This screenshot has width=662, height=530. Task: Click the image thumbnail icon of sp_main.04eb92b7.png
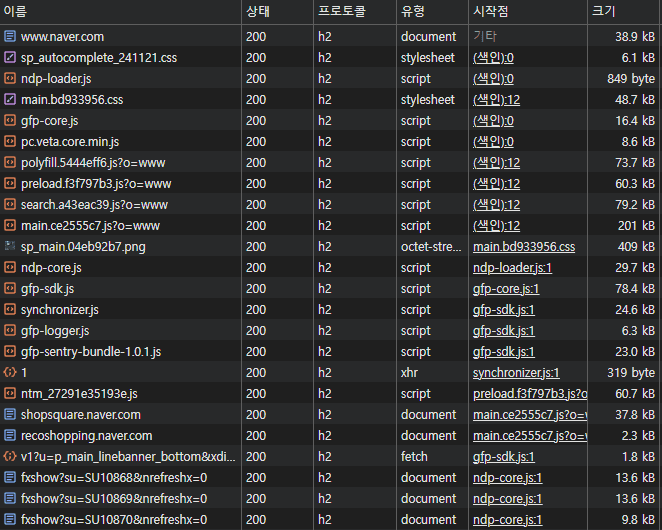tap(10, 246)
